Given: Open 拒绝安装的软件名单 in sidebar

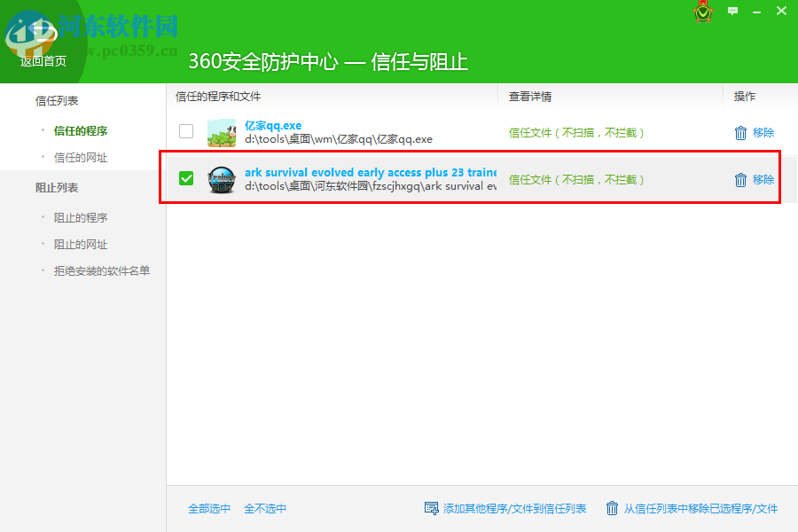Looking at the screenshot, I should coord(102,270).
